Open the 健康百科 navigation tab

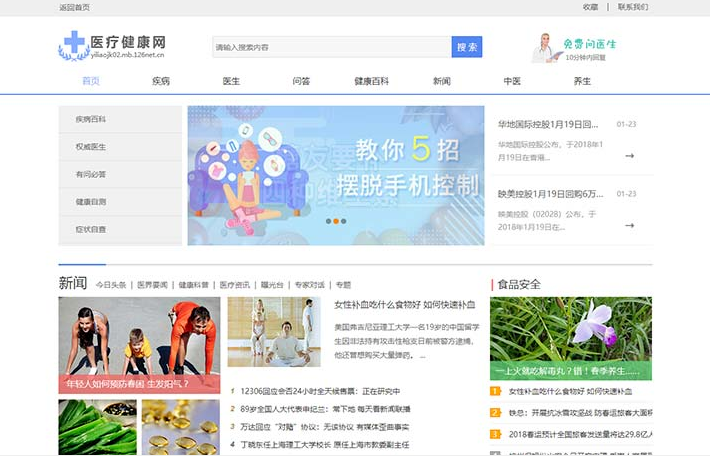(x=371, y=81)
